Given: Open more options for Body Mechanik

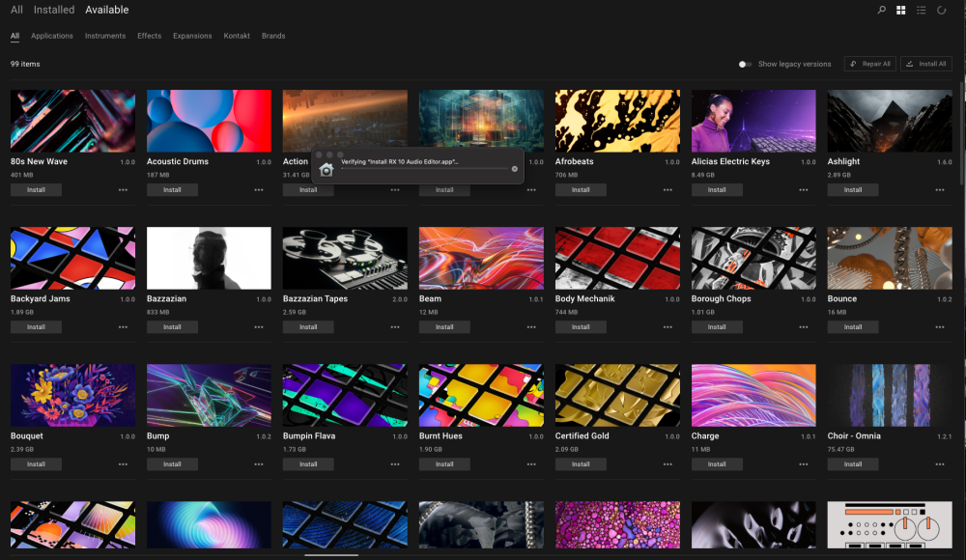Looking at the screenshot, I should (668, 327).
